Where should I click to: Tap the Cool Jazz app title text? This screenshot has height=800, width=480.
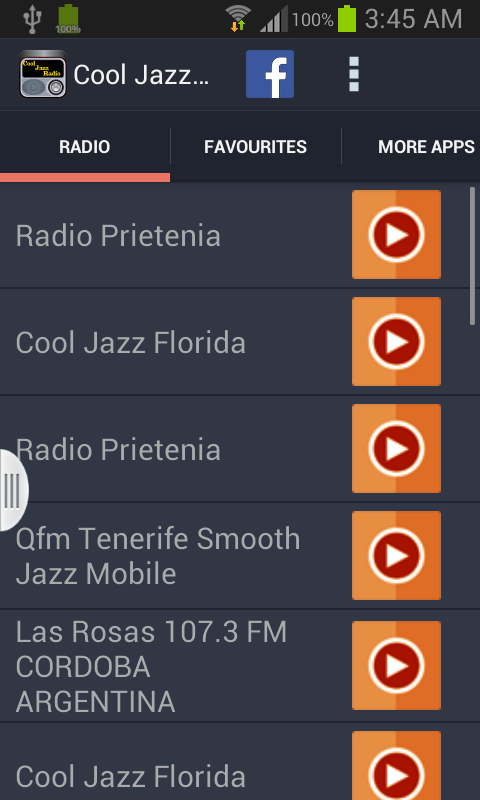(x=141, y=75)
